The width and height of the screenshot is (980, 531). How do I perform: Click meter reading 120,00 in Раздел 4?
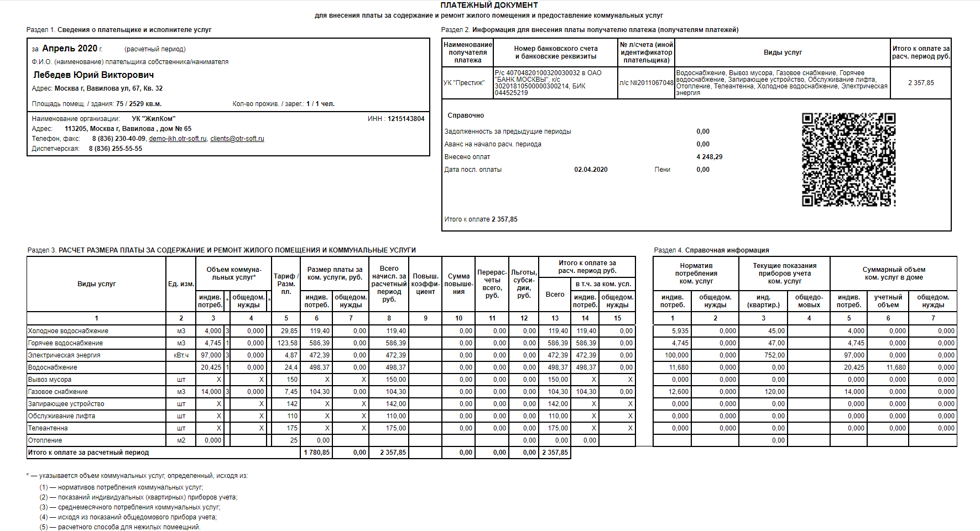coord(774,392)
